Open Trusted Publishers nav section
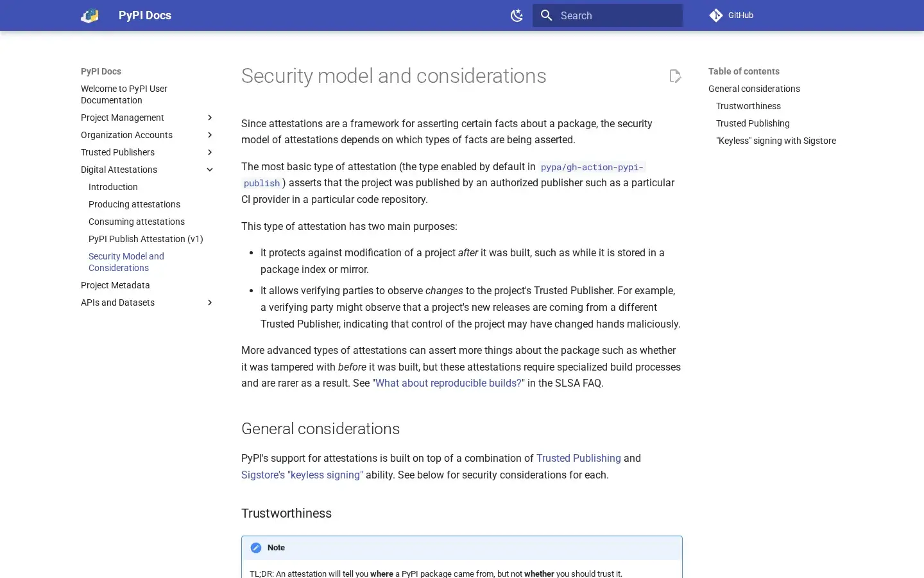The height and width of the screenshot is (578, 924). tap(118, 152)
